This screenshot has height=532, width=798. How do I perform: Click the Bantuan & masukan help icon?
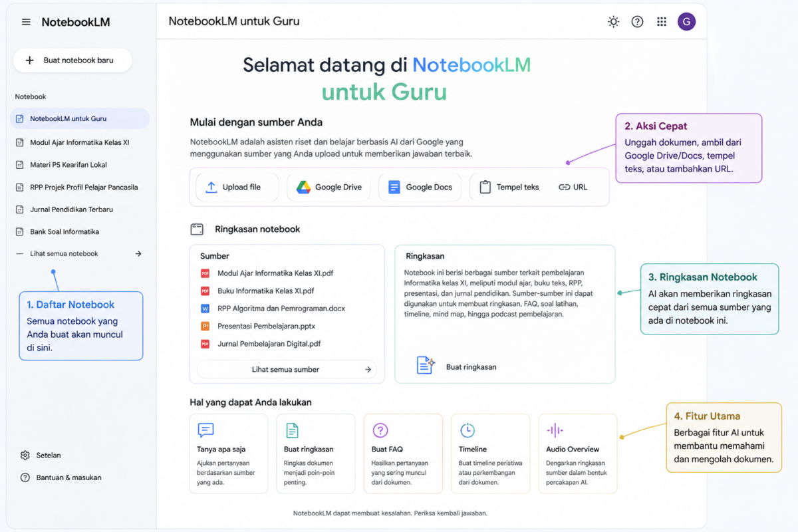click(x=25, y=477)
